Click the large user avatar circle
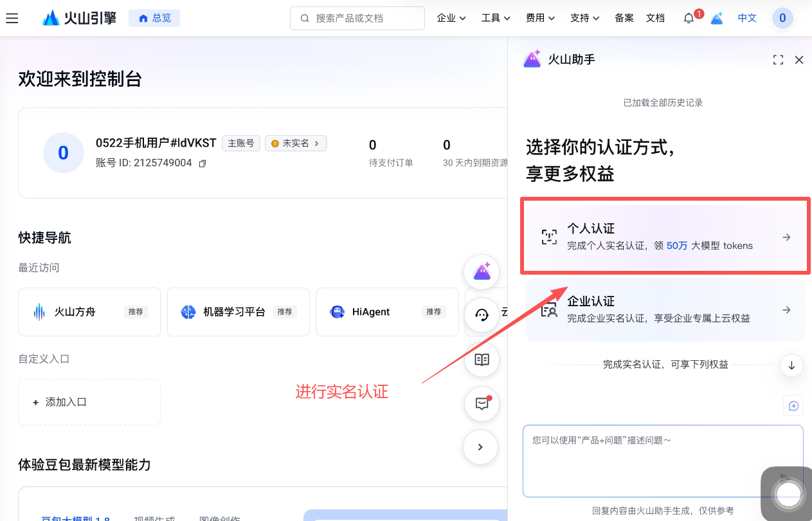 tap(63, 153)
